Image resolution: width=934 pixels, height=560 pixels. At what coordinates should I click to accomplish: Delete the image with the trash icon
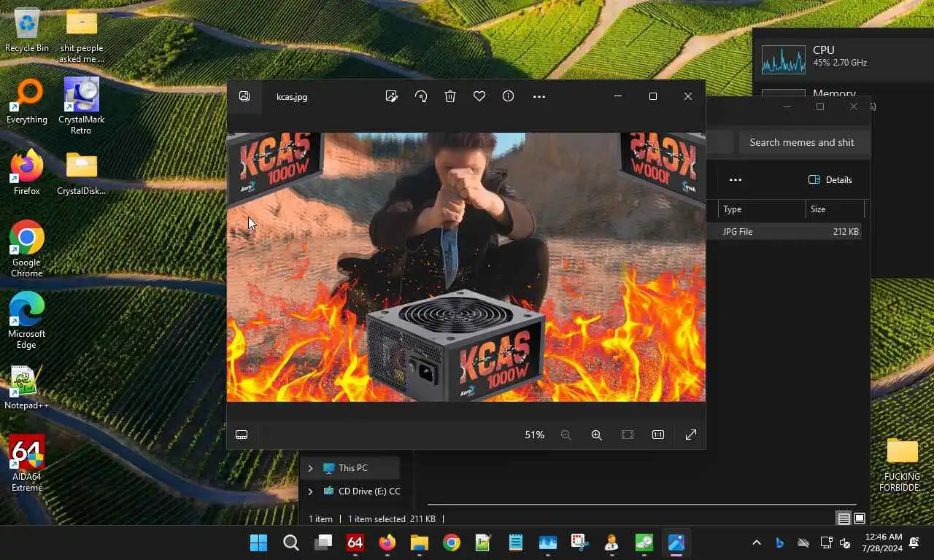click(450, 96)
